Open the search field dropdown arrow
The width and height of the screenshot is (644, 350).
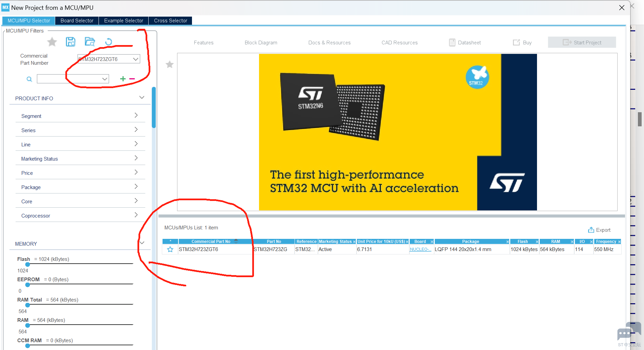(x=105, y=79)
